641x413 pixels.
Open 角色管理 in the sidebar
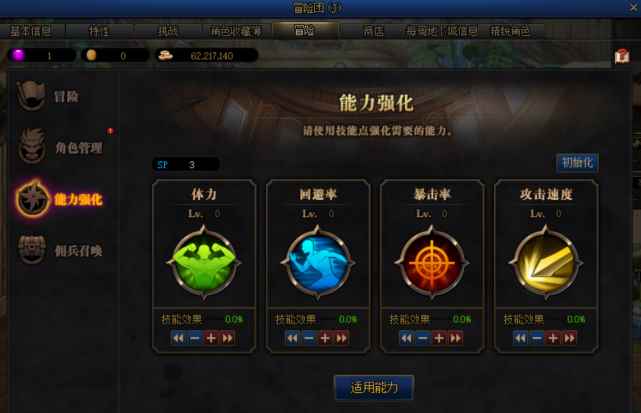click(60, 147)
